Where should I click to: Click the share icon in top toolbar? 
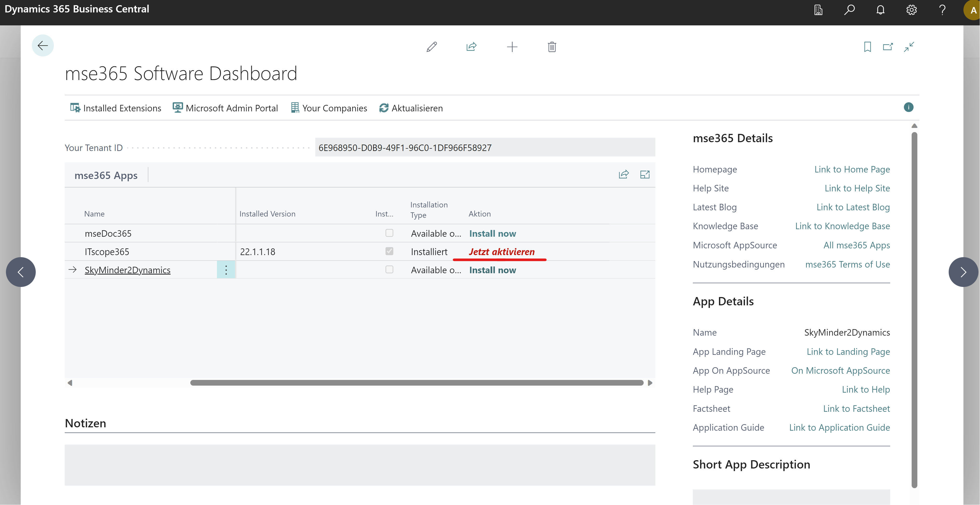click(471, 47)
